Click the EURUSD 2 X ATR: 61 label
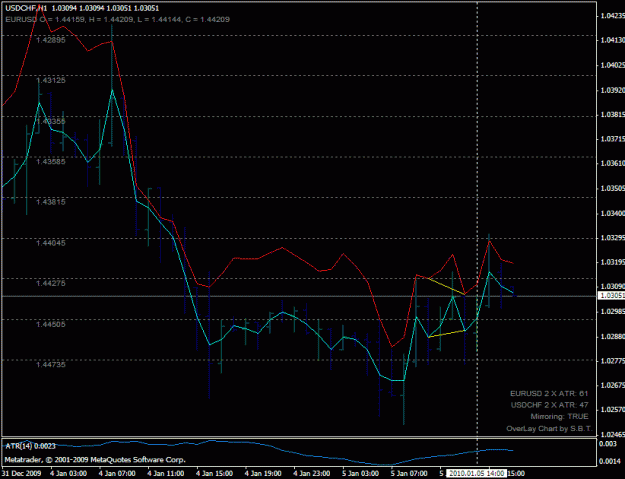This screenshot has width=625, height=479. point(549,393)
